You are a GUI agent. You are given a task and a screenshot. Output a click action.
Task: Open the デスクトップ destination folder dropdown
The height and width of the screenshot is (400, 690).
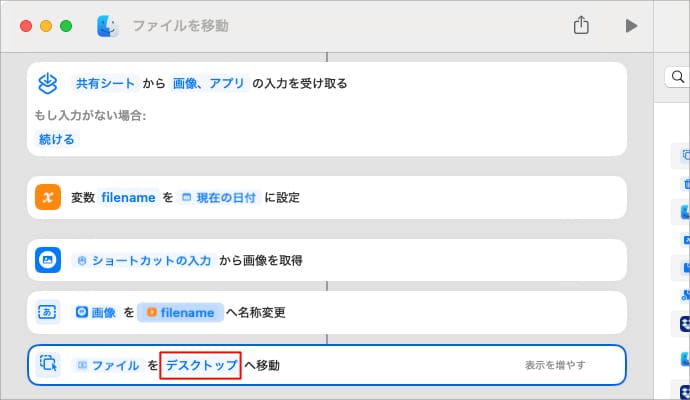coord(201,365)
